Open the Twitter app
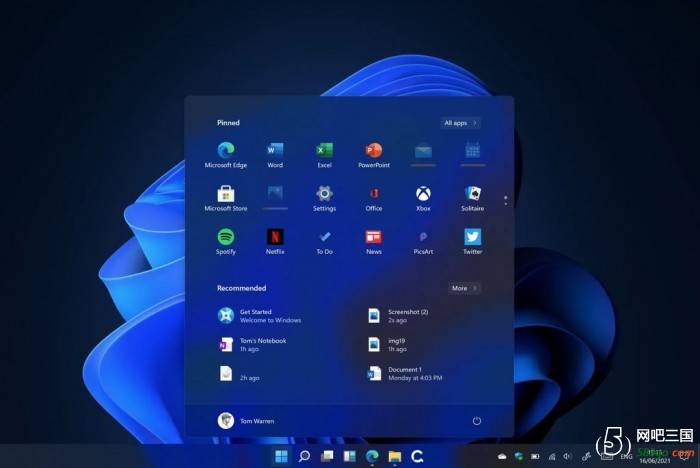Viewport: 700px width, 468px height. 472,242
